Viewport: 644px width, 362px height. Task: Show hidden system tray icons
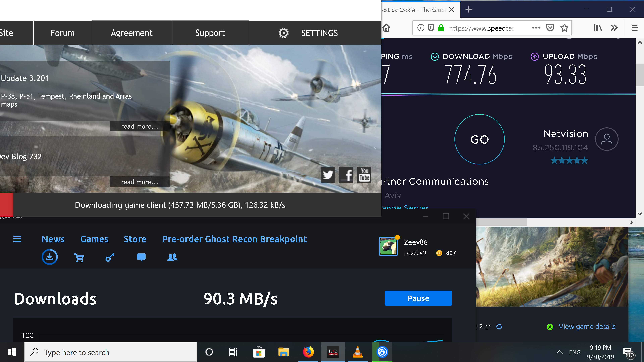tap(560, 352)
